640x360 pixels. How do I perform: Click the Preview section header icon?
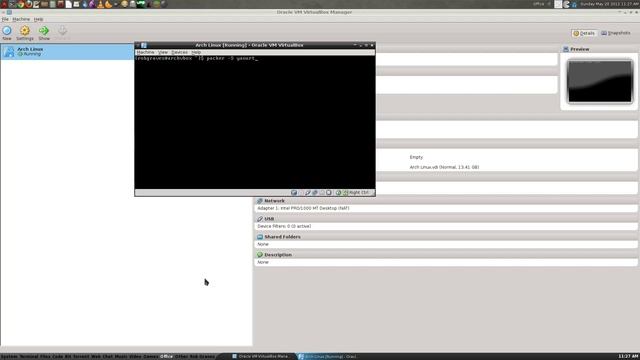click(566, 49)
